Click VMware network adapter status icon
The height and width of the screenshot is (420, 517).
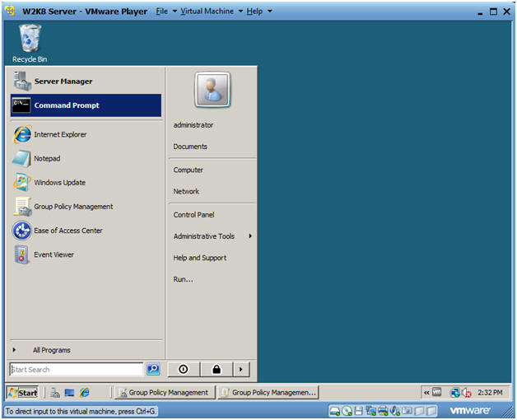371,411
